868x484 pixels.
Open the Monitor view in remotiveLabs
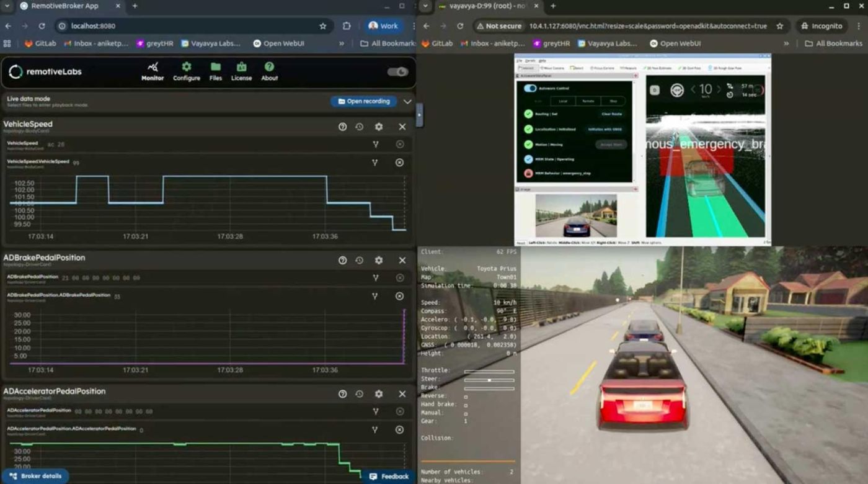click(x=153, y=71)
